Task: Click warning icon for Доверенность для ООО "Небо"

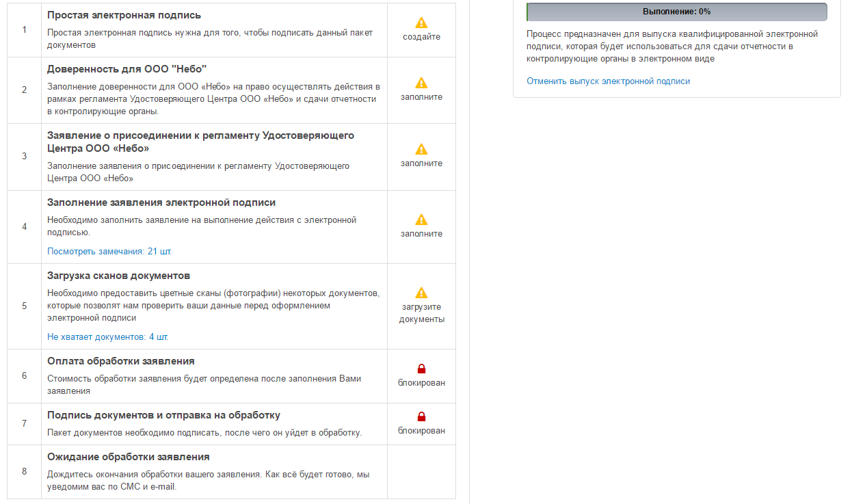Action: 421,83
